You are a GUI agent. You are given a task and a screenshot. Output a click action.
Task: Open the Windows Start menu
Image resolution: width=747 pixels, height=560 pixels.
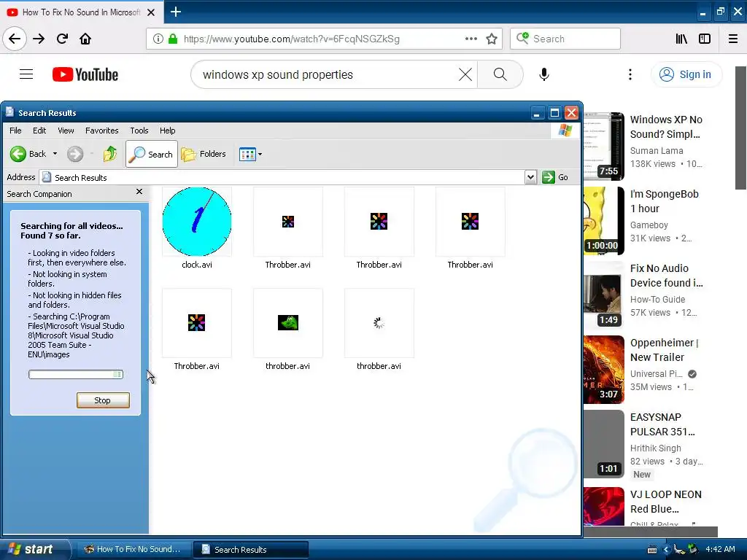(34, 549)
